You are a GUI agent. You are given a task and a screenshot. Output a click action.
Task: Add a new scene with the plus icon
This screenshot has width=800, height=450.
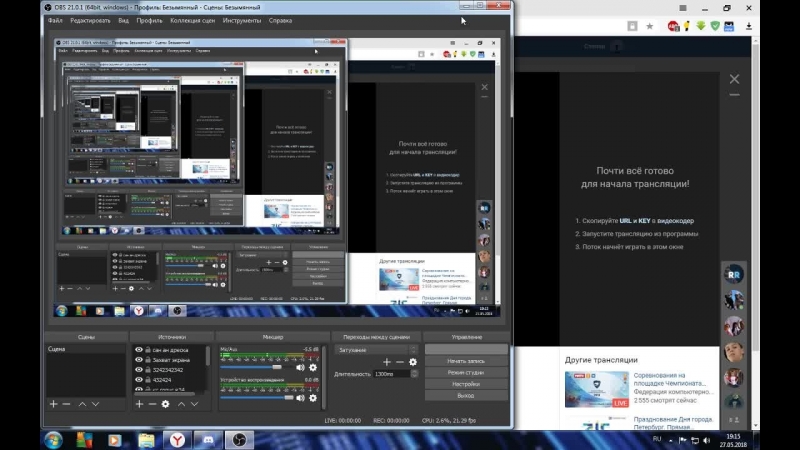coord(54,404)
